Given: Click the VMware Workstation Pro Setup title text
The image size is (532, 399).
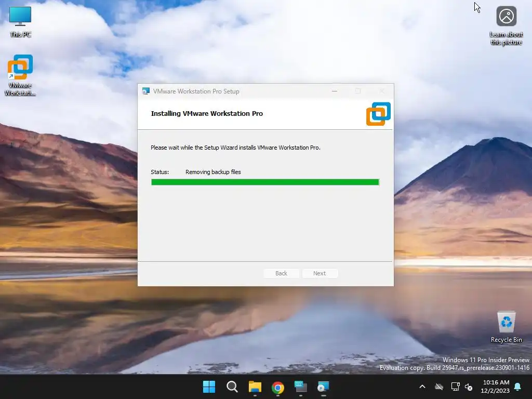Looking at the screenshot, I should coord(196,91).
